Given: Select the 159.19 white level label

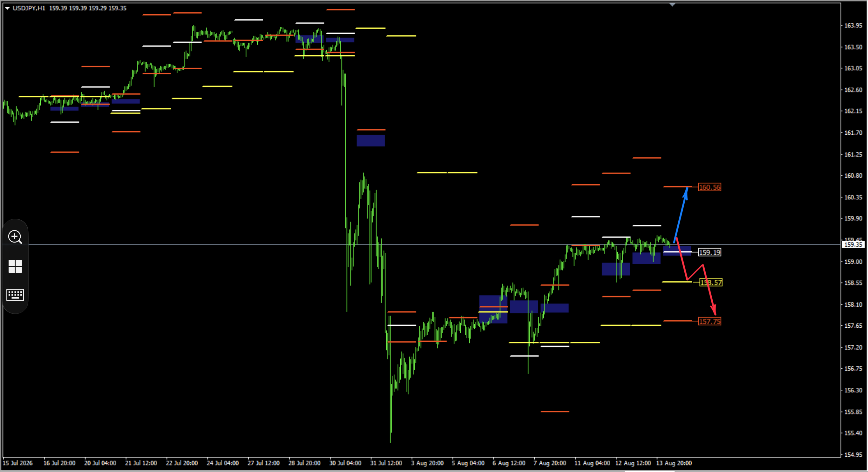Looking at the screenshot, I should (710, 252).
